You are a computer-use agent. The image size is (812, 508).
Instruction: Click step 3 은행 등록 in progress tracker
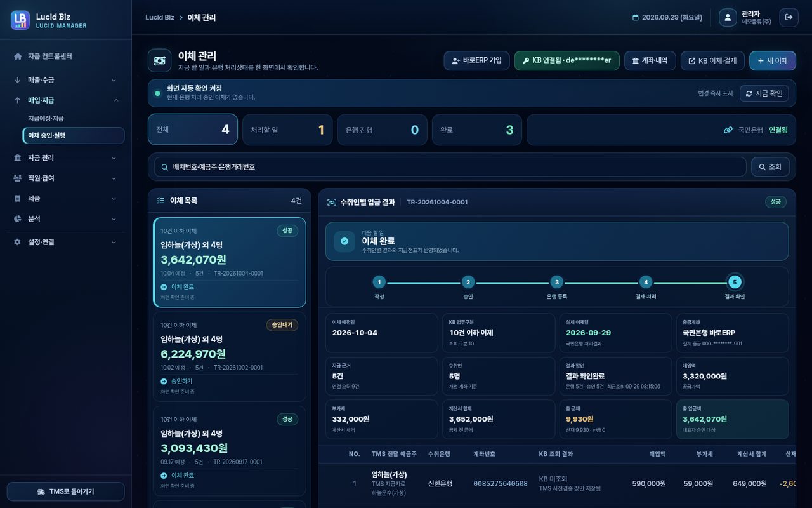pyautogui.click(x=556, y=287)
